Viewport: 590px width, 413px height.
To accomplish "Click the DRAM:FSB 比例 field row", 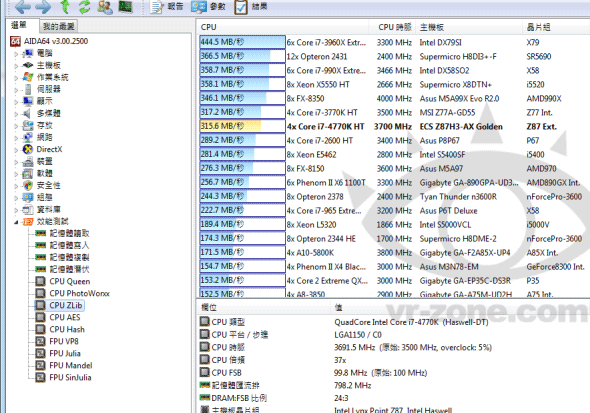I will [394, 398].
